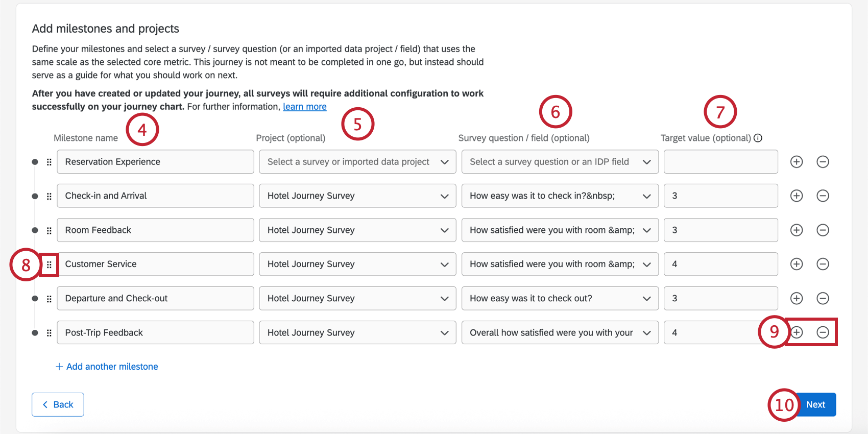Click drag handle for Post-Trip Feedback row

click(49, 333)
